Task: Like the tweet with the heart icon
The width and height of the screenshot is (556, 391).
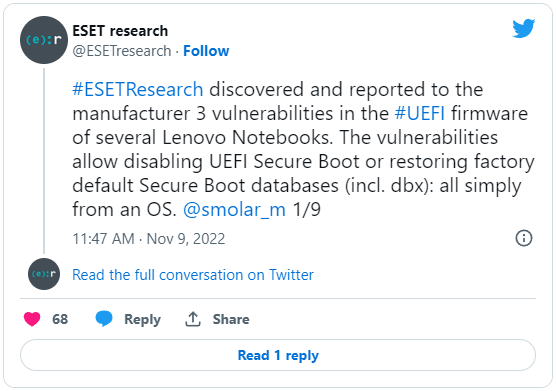Action: tap(32, 319)
